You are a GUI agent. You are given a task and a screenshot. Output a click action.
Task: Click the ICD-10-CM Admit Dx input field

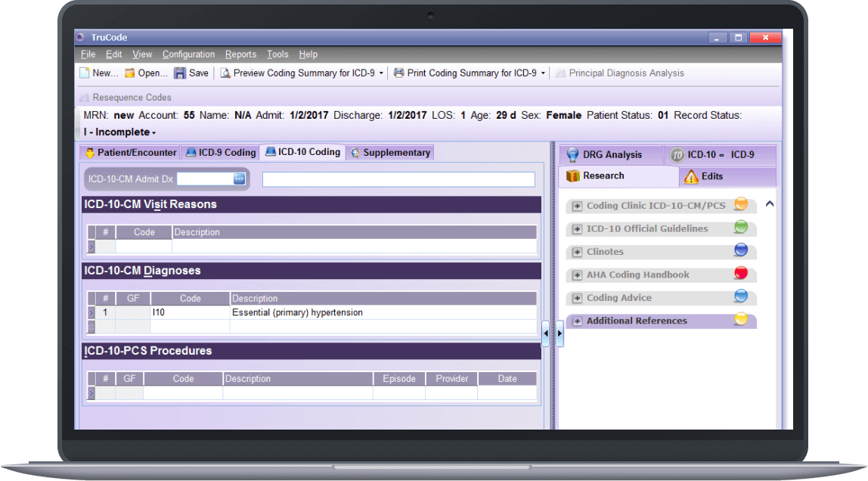[205, 179]
